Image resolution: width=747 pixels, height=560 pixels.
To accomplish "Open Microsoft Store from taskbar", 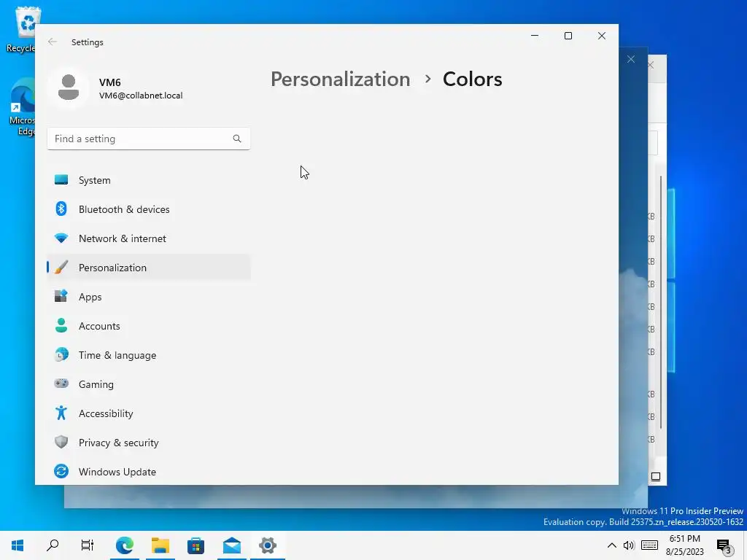I will (196, 545).
